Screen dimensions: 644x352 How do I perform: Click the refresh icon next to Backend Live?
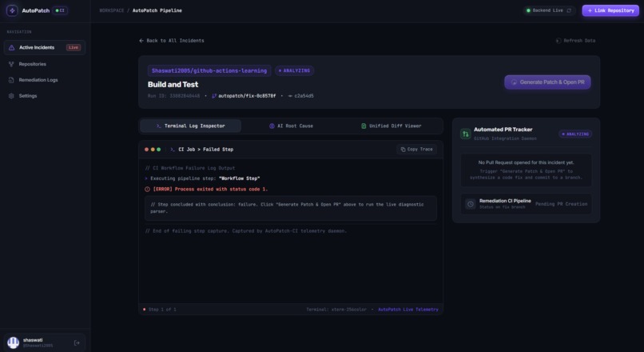[x=569, y=10]
